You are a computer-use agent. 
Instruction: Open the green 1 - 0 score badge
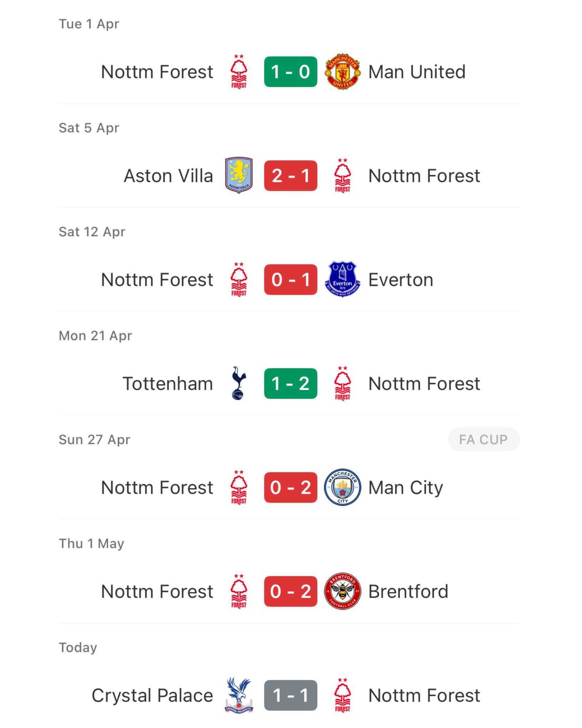click(291, 72)
